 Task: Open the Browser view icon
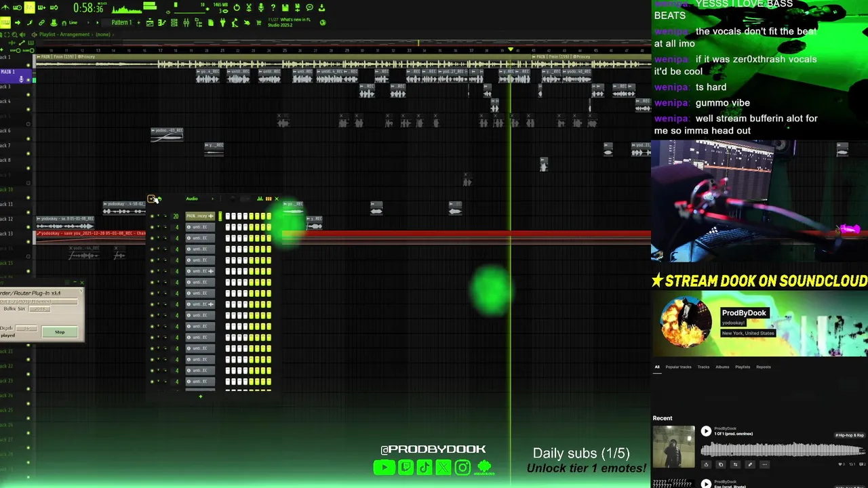[199, 22]
